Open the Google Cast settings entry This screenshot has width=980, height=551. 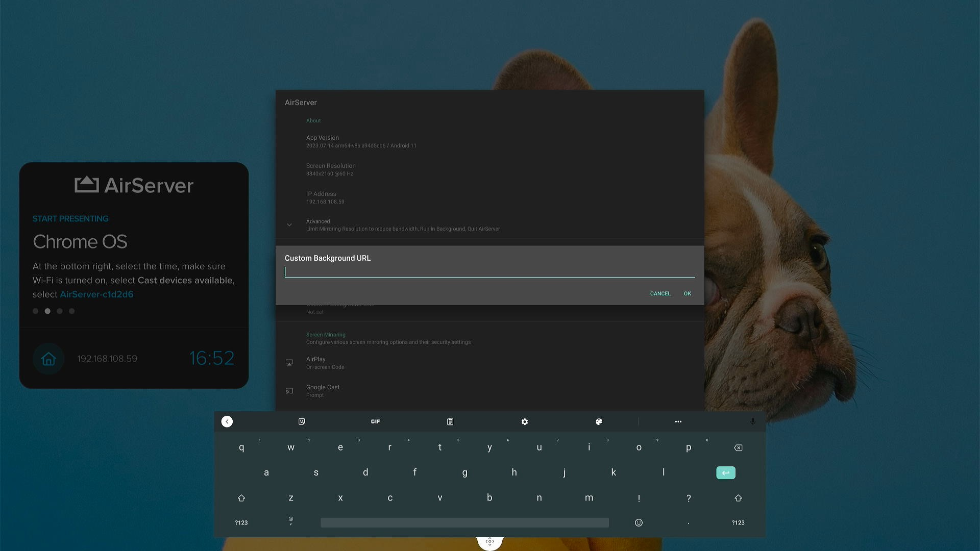323,390
